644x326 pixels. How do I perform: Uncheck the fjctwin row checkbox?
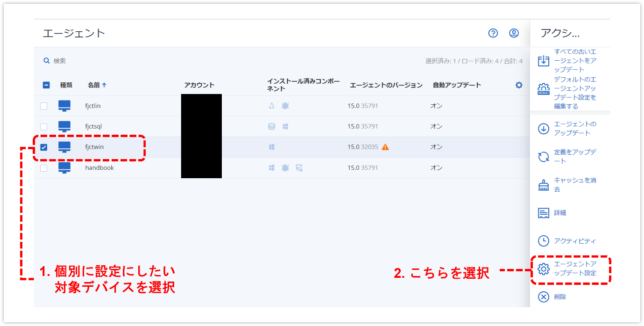tap(44, 147)
